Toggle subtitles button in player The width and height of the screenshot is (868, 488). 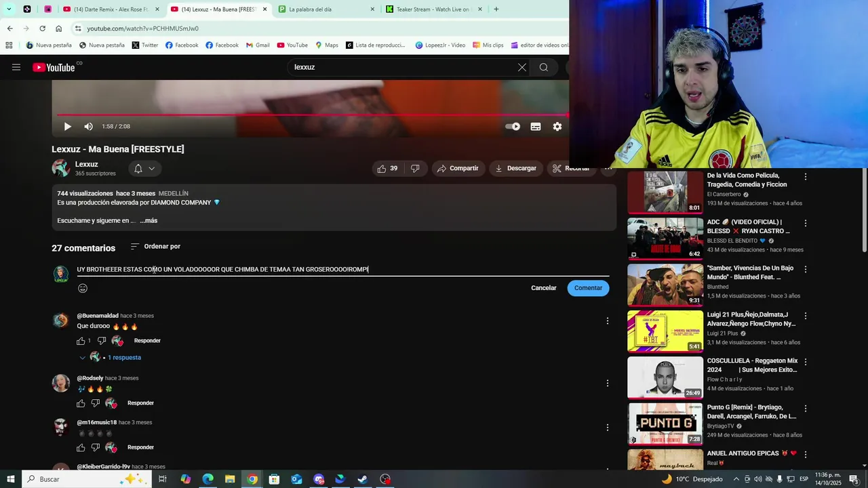coord(536,126)
